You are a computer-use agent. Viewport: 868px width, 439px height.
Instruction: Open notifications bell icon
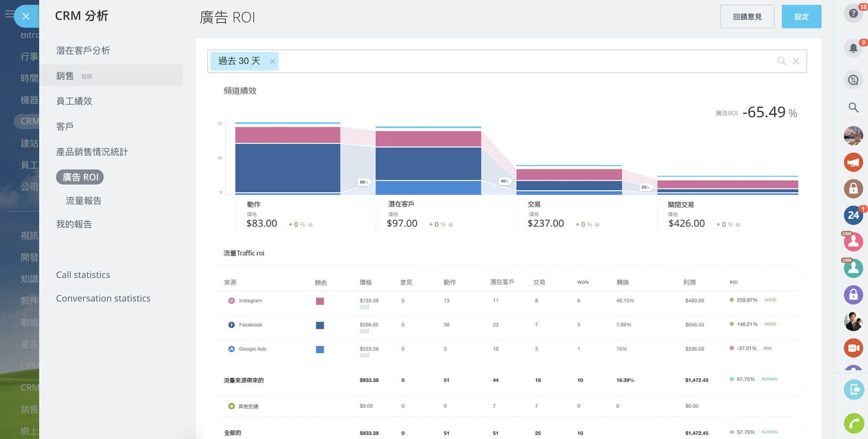click(853, 48)
